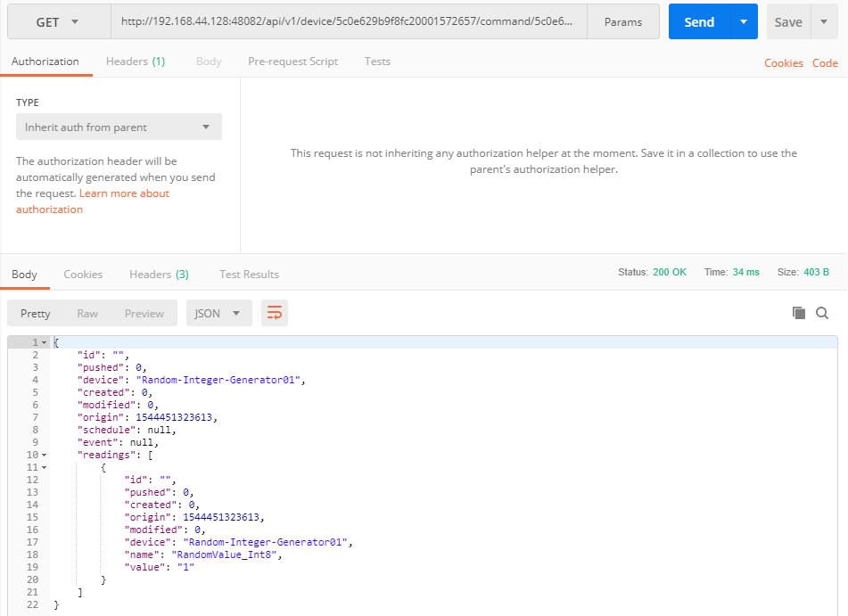Open the Send button dropdown arrow
848x616 pixels.
click(743, 22)
